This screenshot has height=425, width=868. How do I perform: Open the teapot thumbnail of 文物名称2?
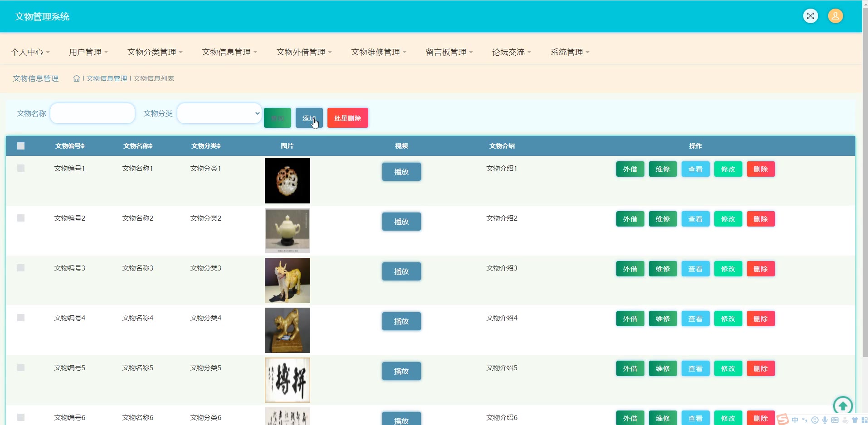point(288,231)
